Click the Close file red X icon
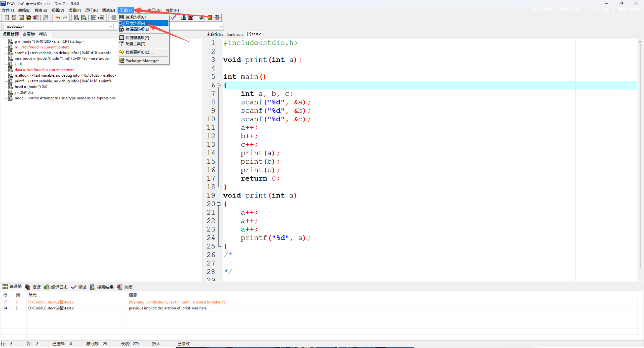Viewport: 644px width, 348px height. (x=36, y=18)
